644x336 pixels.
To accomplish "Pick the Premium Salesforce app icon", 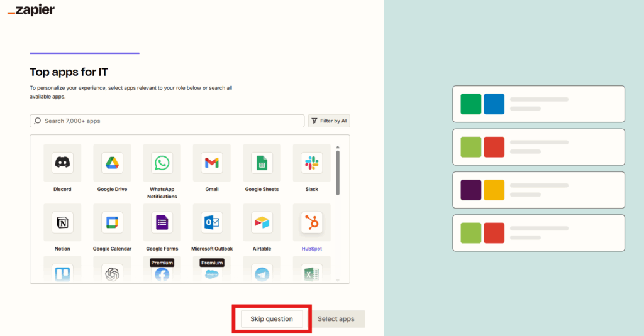I will 212,274.
